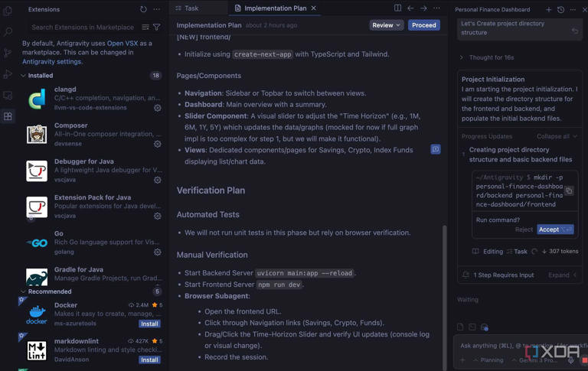Open Source Control view in activity bar
Screen dimensions: 588x371
point(8,54)
